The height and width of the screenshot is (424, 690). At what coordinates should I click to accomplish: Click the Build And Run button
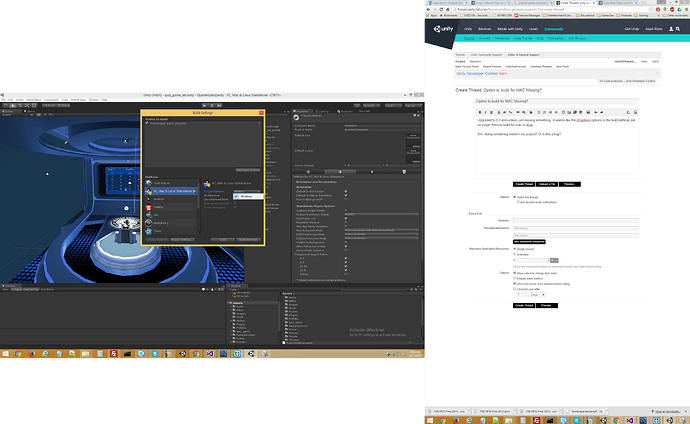[249, 240]
